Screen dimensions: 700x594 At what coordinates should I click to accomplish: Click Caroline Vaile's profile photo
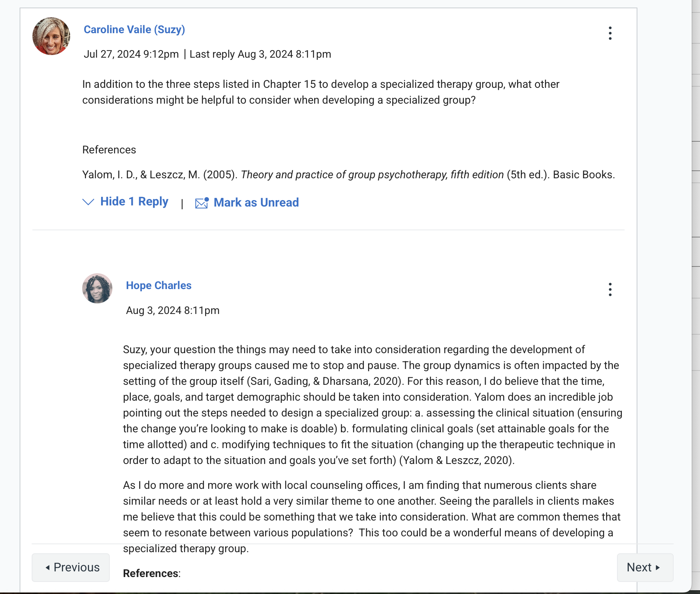[51, 36]
